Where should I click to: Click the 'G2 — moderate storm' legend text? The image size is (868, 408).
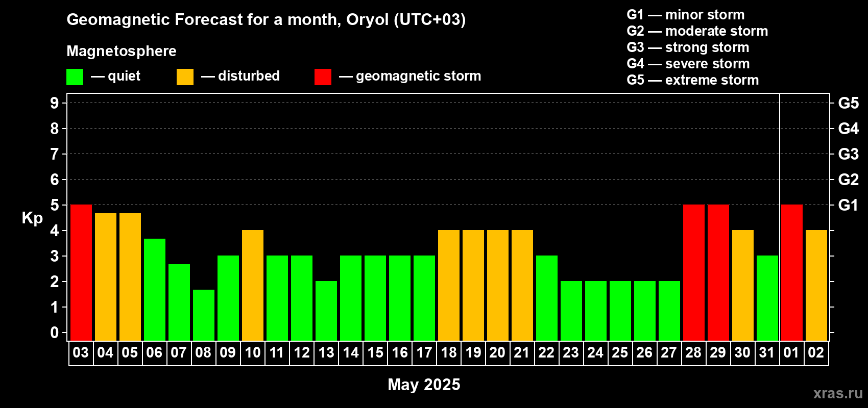click(x=697, y=31)
